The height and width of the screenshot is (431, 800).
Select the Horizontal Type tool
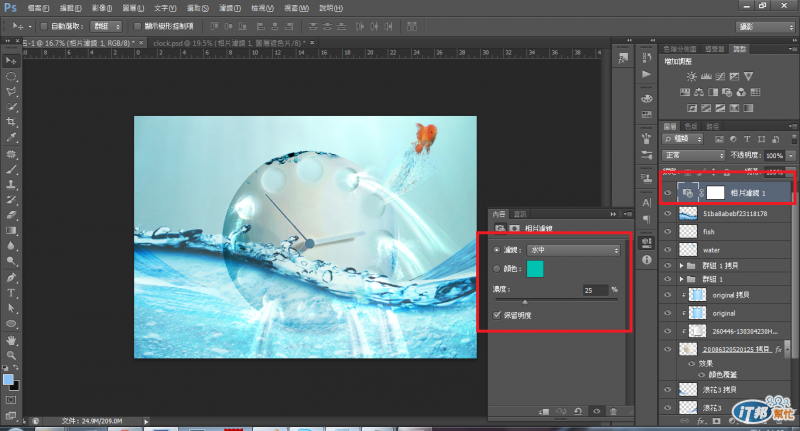coord(11,293)
